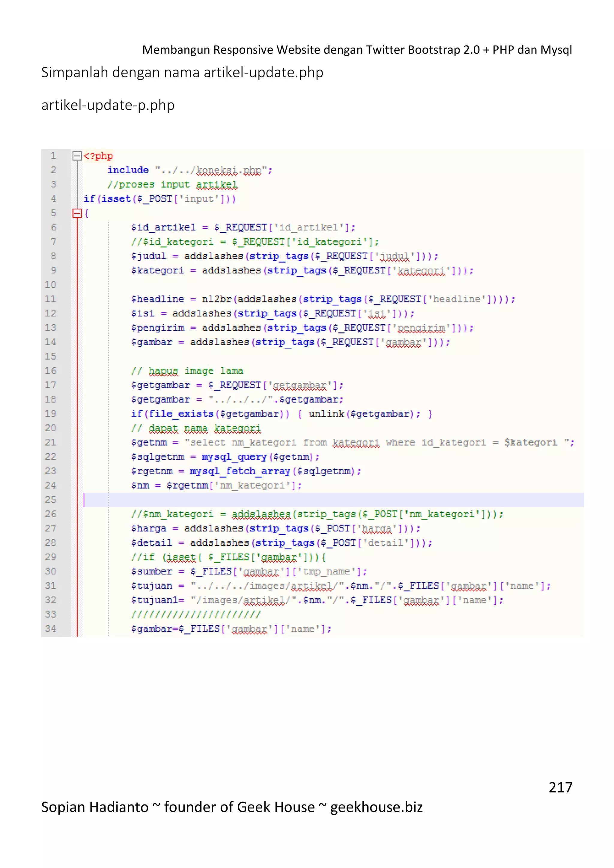Click the $detail assignment line

[x=282, y=543]
